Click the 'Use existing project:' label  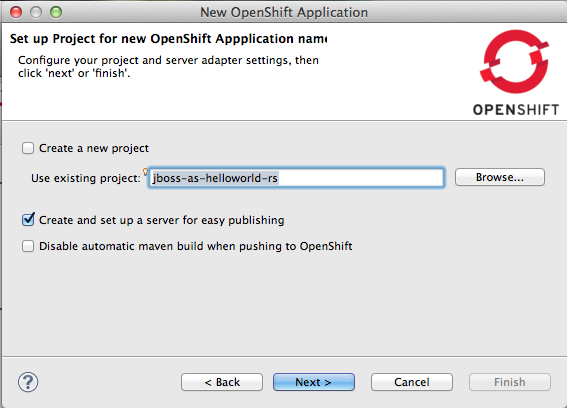pyautogui.click(x=85, y=178)
